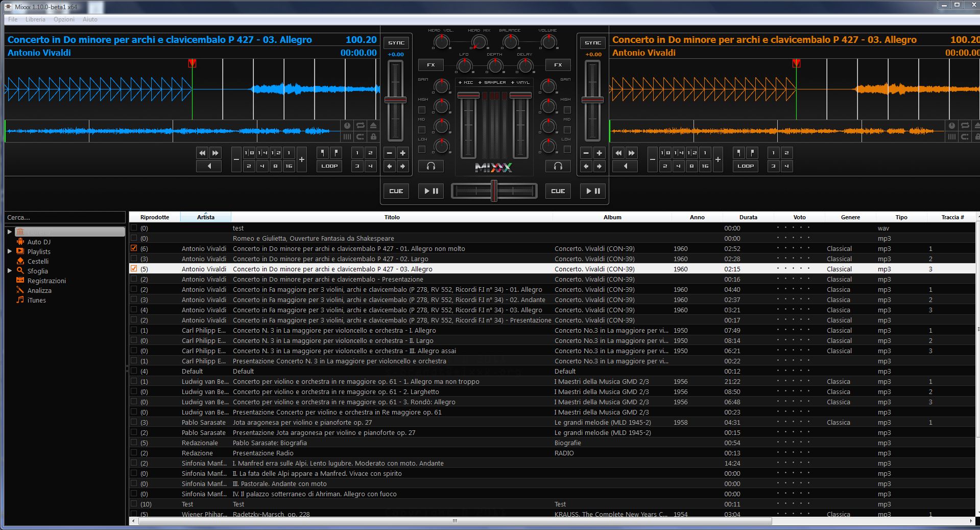Click left deck CUE button

pos(396,191)
